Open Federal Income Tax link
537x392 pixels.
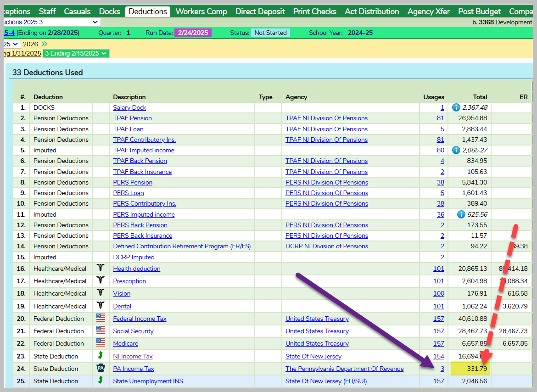pyautogui.click(x=140, y=319)
